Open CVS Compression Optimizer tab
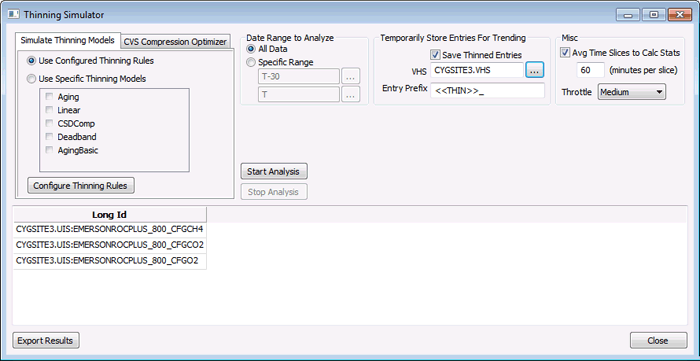This screenshot has height=361, width=700. click(175, 42)
